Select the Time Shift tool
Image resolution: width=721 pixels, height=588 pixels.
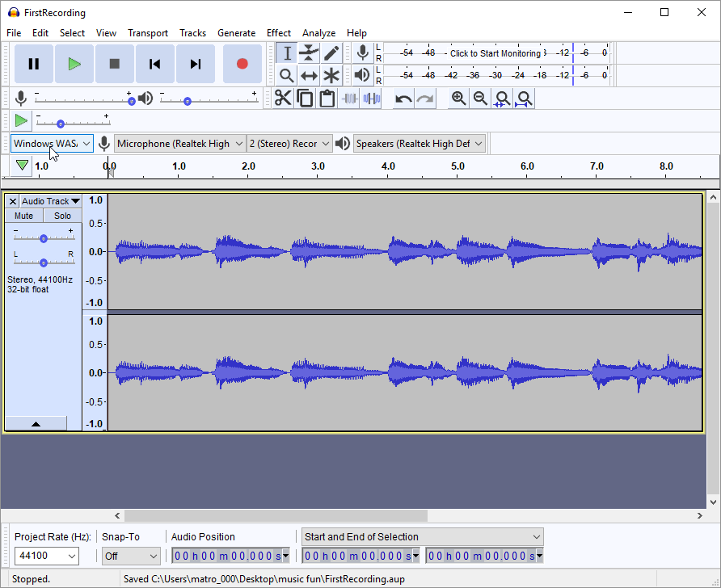point(309,76)
